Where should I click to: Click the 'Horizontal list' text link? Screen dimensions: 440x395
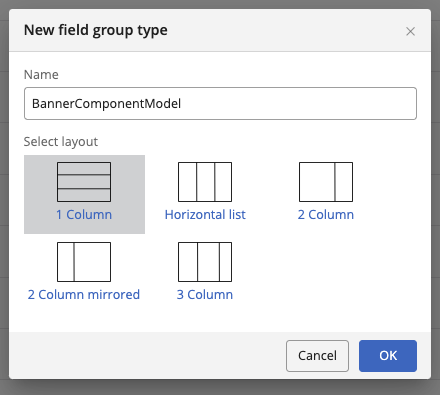(x=205, y=215)
